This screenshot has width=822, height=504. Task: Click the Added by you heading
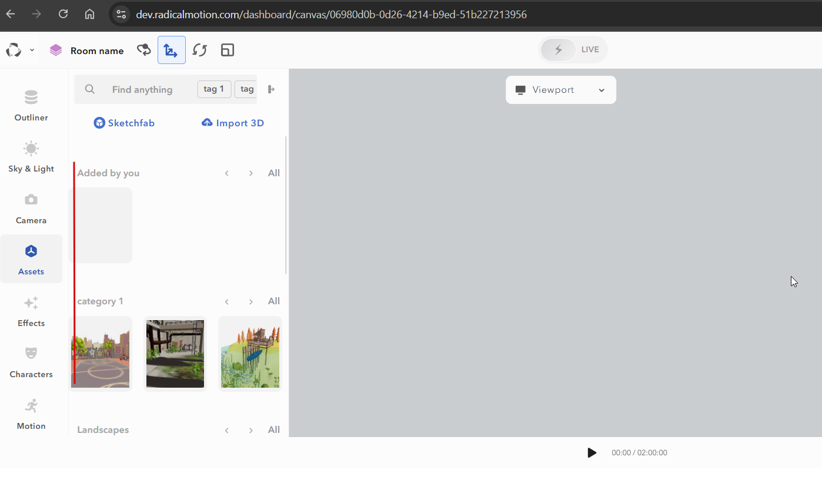108,173
